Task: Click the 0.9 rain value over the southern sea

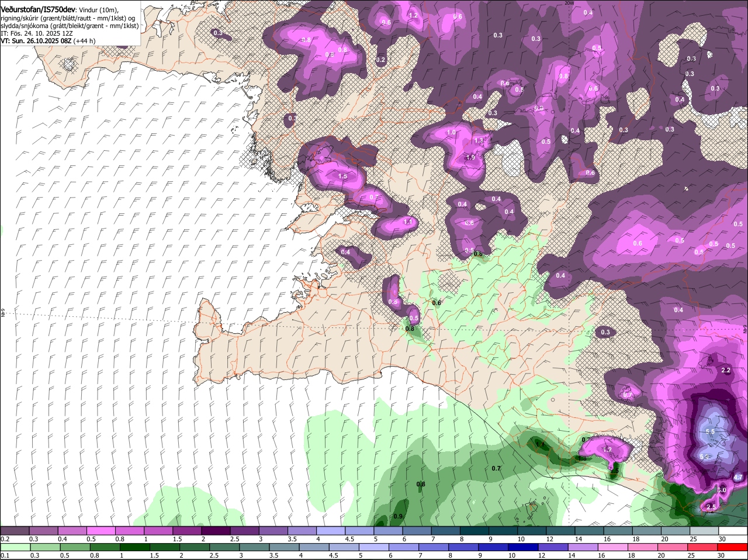Action: point(398,516)
